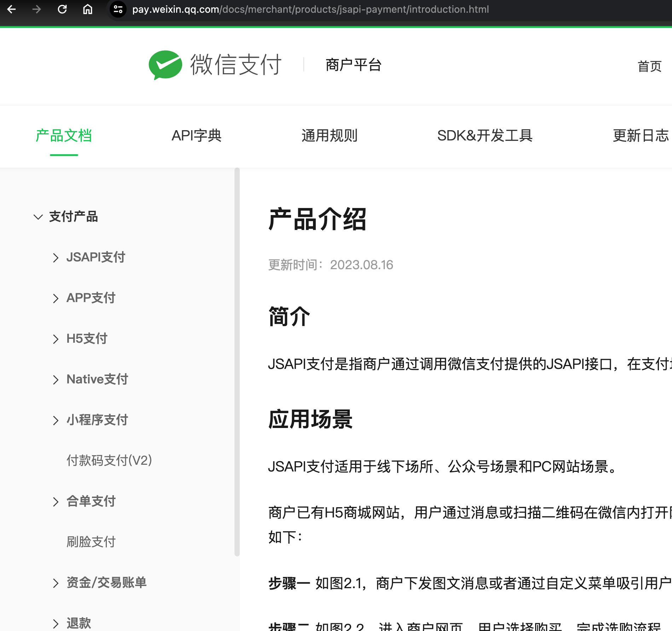Select the APP支付 sidebar label
This screenshot has width=672, height=631.
91,298
